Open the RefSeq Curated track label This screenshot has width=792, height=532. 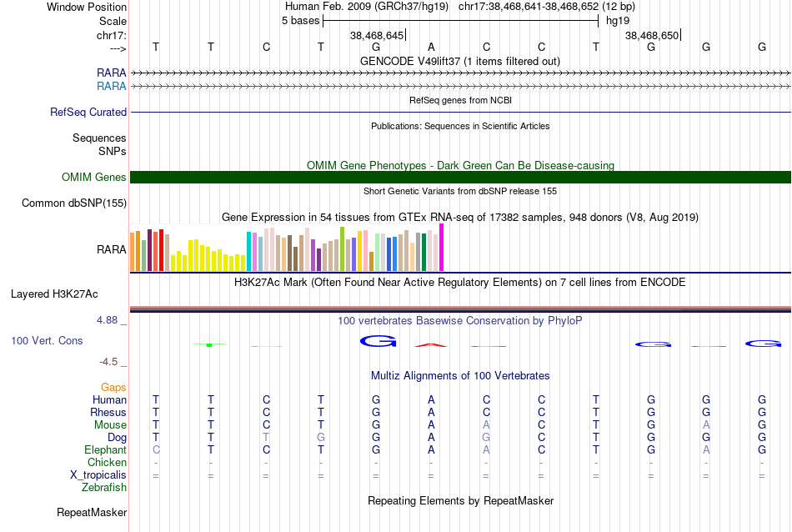pyautogui.click(x=88, y=113)
